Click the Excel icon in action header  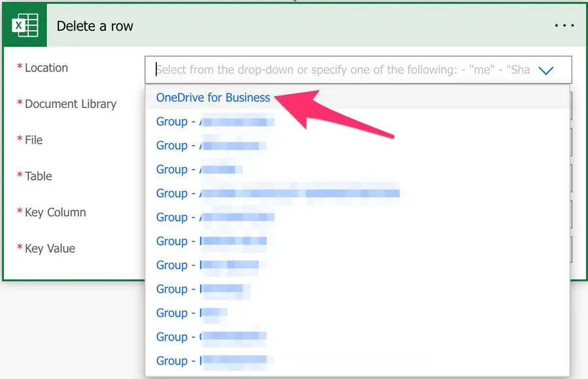pyautogui.click(x=25, y=26)
